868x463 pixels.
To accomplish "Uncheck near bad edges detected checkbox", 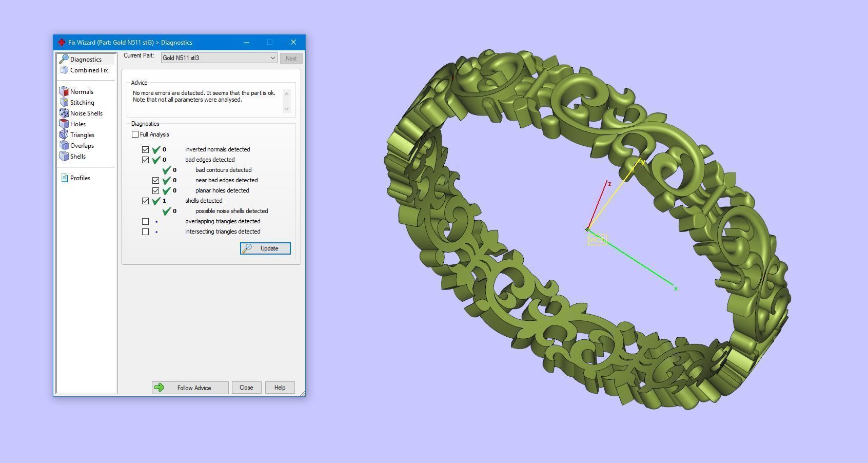I will [155, 180].
